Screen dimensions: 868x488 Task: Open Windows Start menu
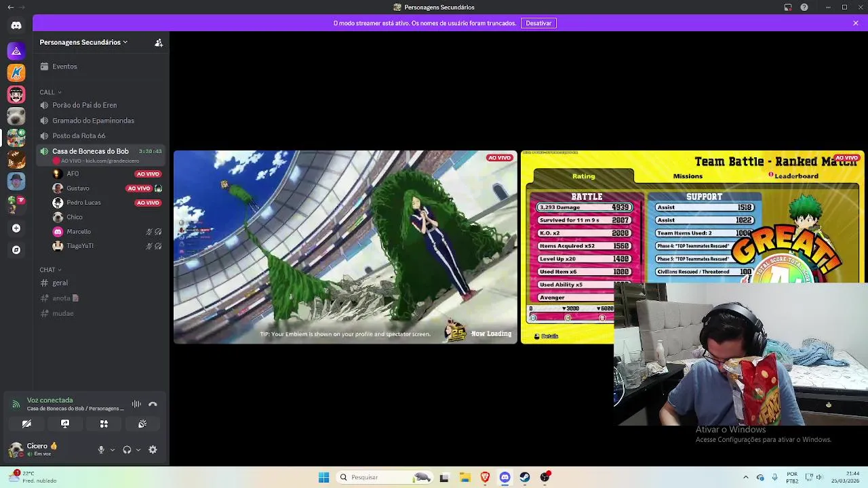pos(323,477)
